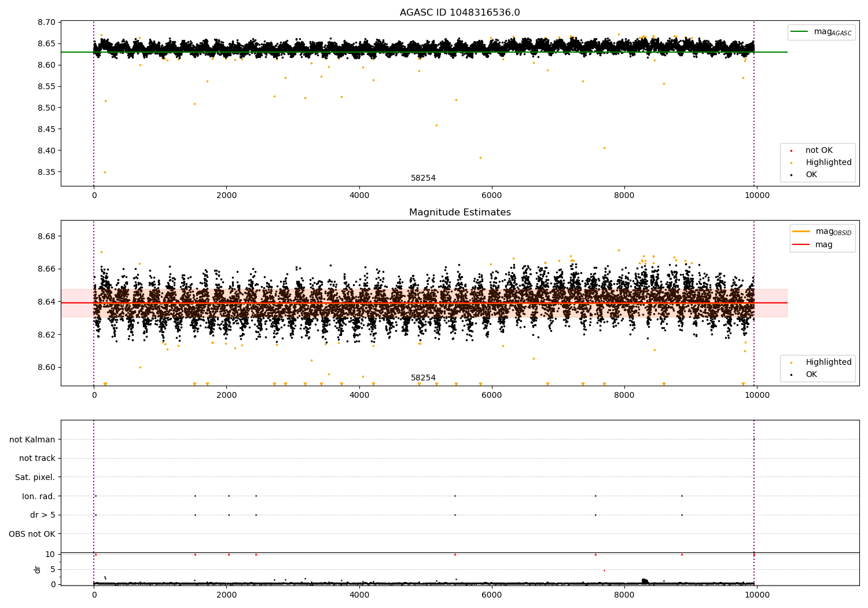
Task: Select Highlighted marker in Magnitude Estimates legend
Action: (x=791, y=362)
